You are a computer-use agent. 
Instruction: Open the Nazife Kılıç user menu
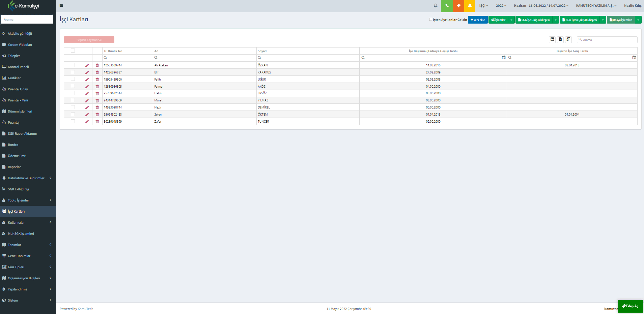[x=633, y=5]
